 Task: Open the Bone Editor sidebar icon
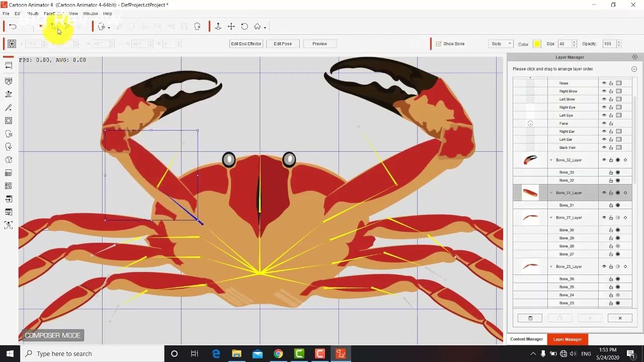coord(9,94)
